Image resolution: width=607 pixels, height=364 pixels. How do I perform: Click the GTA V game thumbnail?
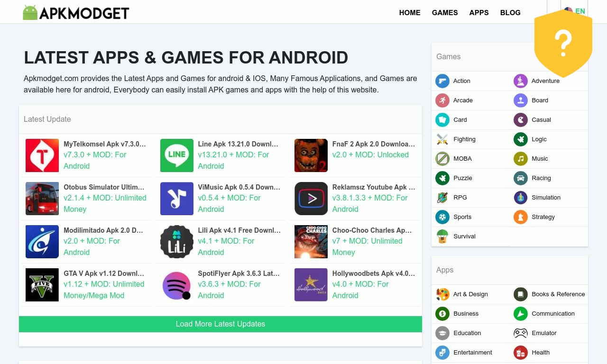(x=42, y=285)
